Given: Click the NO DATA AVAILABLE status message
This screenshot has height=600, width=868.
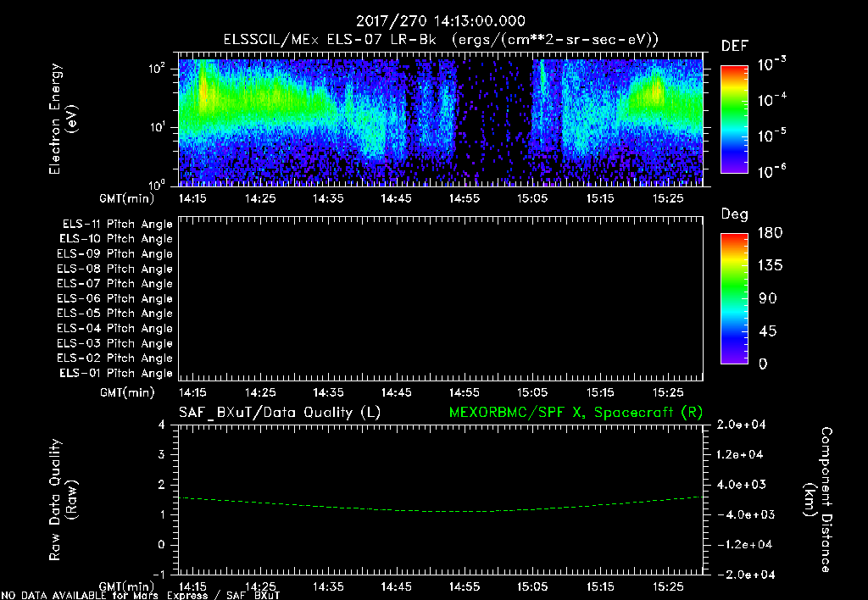Looking at the screenshot, I should [141, 596].
